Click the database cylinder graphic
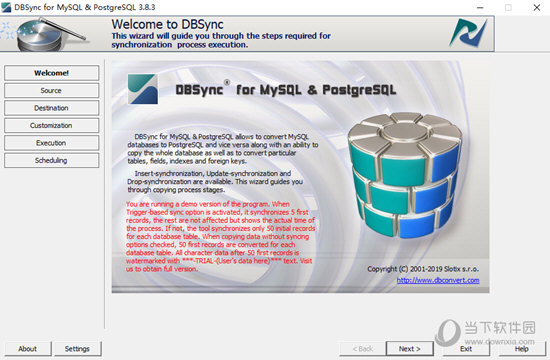This screenshot has height=360, width=550. click(x=405, y=175)
